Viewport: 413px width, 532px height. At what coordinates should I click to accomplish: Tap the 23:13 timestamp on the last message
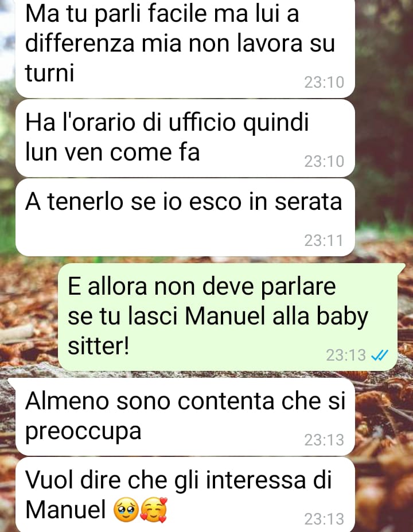pyautogui.click(x=324, y=519)
